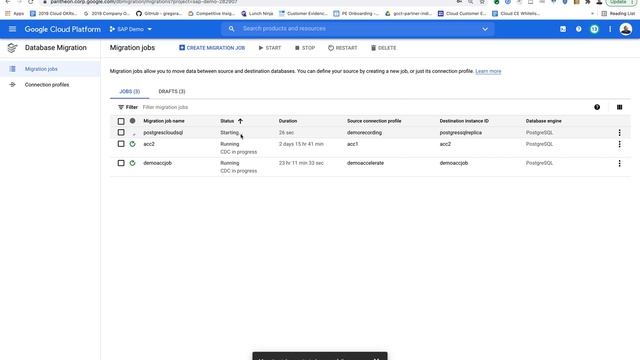Click the filter funnel icon
Viewport: 640px width, 360px height.
point(121,107)
